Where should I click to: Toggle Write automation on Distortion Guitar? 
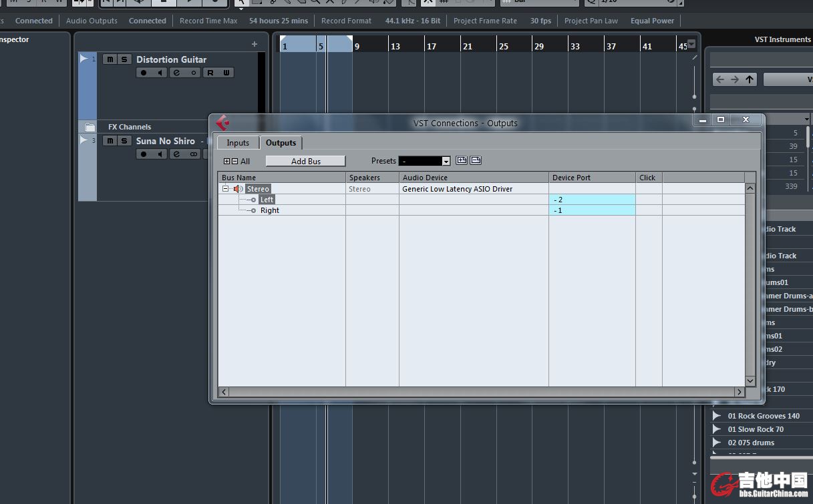[226, 73]
